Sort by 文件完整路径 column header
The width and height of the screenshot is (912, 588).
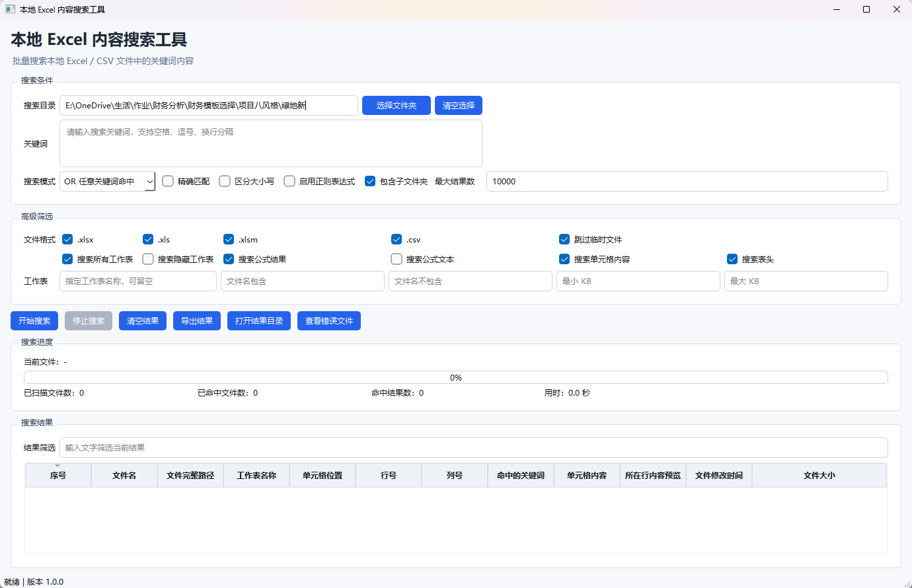pyautogui.click(x=190, y=475)
